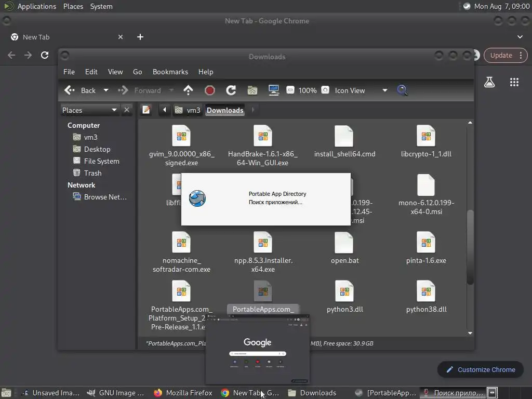This screenshot has height=399, width=532.
Task: Select the mono-6.12.0.199-x64-0.msi file icon
Action: (426, 185)
